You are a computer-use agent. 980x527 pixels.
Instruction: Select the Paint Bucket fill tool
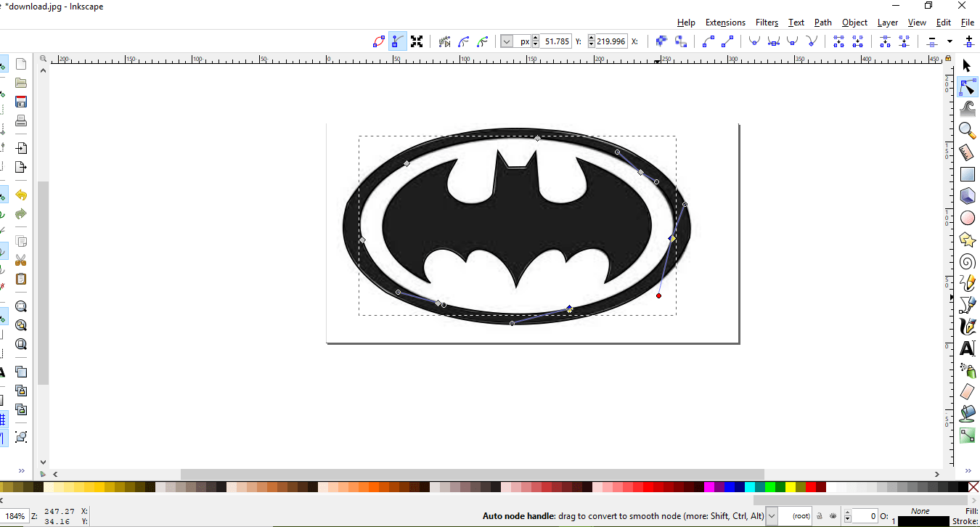coord(967,414)
